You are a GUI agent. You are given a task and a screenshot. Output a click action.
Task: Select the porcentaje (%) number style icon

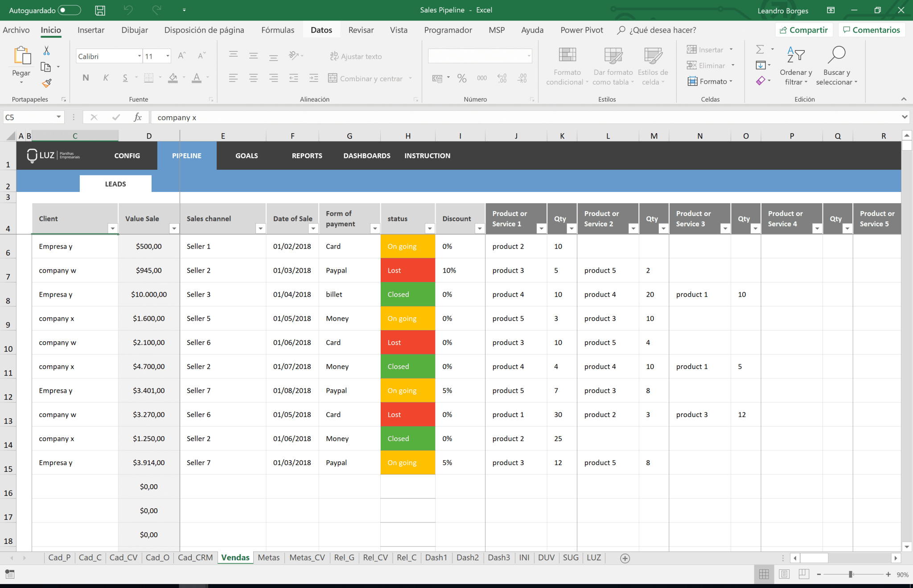coord(462,78)
